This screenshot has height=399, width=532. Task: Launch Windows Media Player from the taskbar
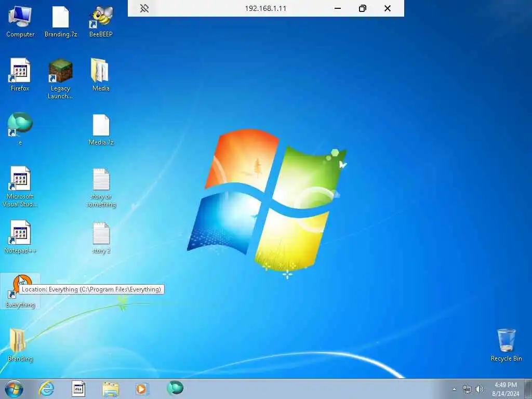(141, 389)
